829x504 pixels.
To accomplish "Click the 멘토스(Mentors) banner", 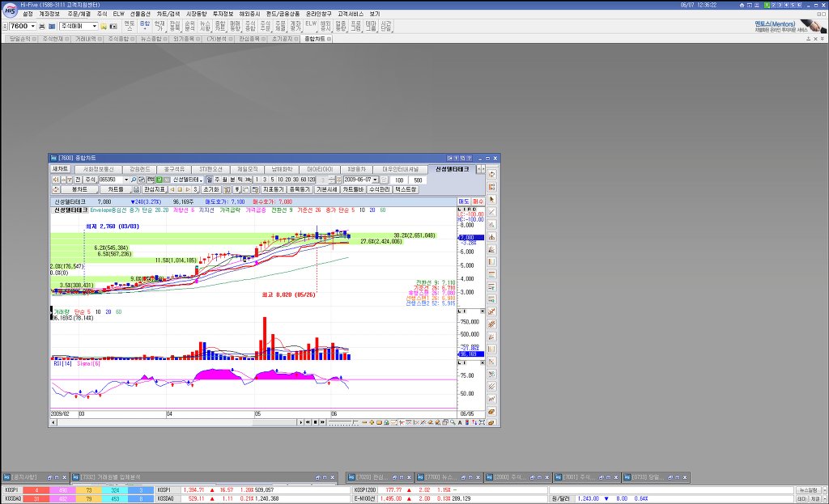I will 790,26.
